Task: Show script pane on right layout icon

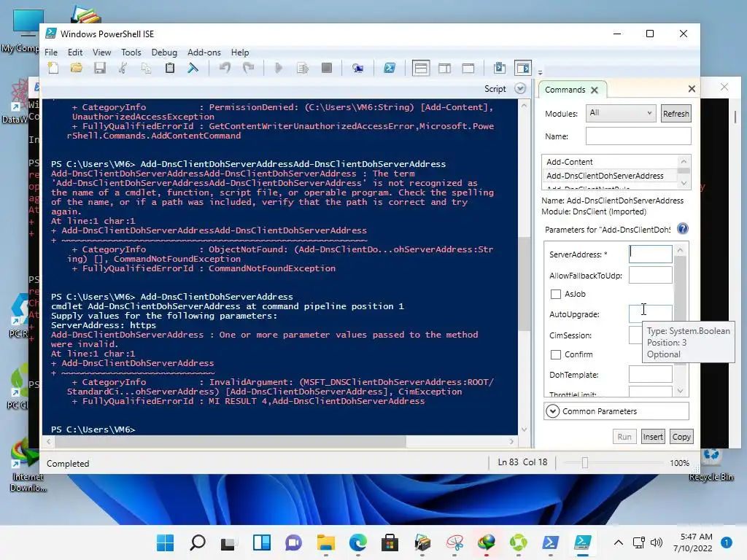Action: click(x=444, y=68)
